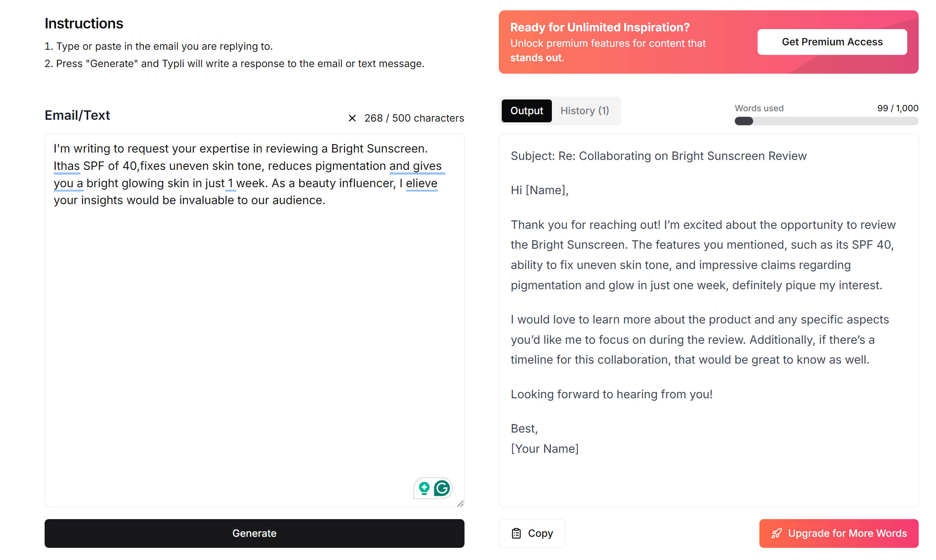Open the History (1) tab

pos(584,111)
